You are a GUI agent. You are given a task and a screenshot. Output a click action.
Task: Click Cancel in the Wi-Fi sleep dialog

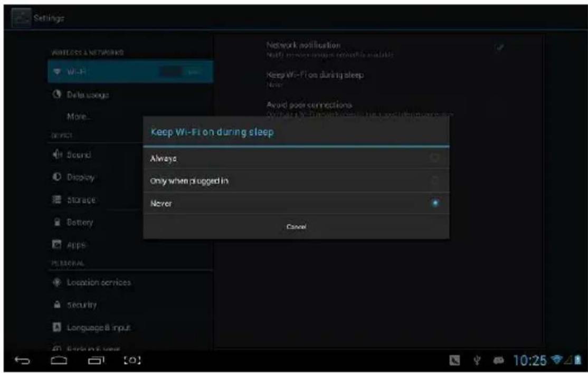coord(296,227)
